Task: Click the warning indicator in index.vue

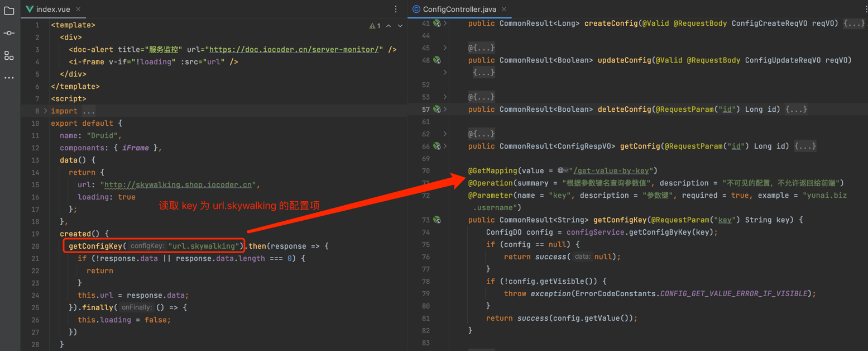Action: 375,26
